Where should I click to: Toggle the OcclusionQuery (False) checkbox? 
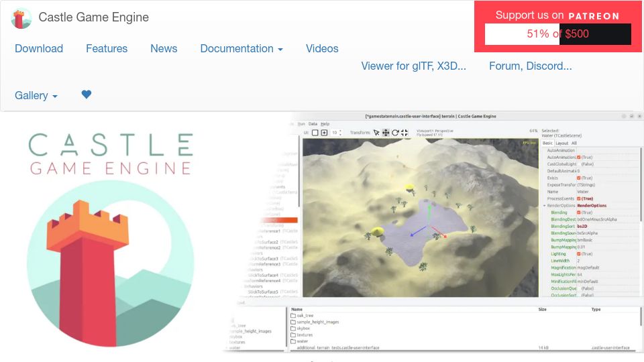pyautogui.click(x=579, y=288)
